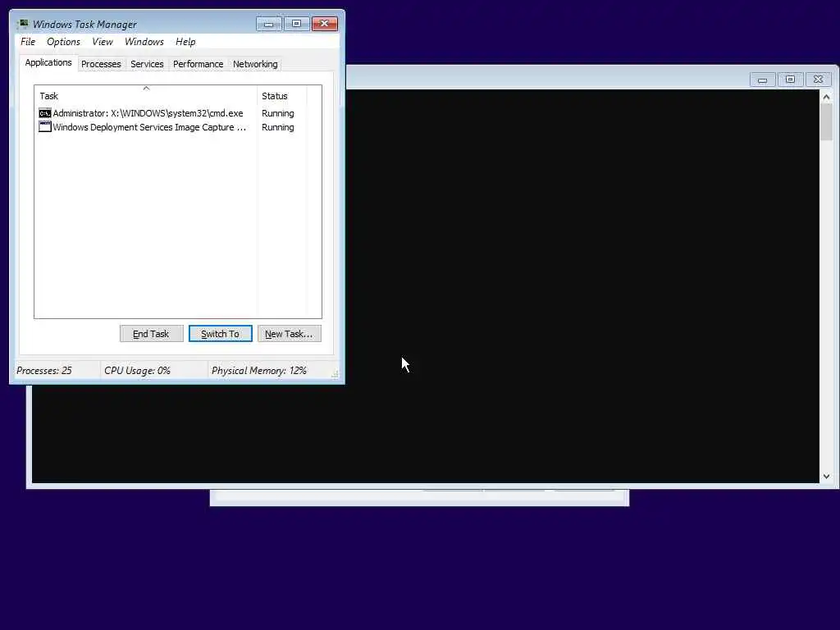This screenshot has width=840, height=630.
Task: Sort the list by Task column header
Action: [146, 96]
